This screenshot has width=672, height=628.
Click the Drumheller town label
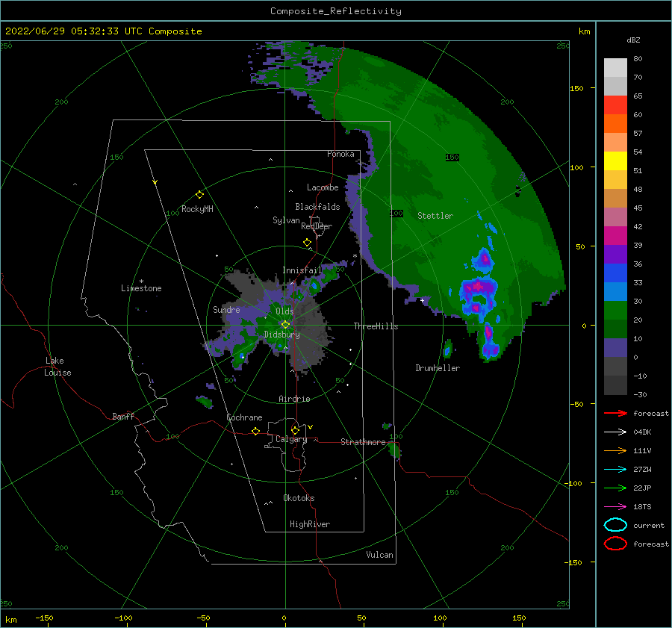click(x=438, y=368)
